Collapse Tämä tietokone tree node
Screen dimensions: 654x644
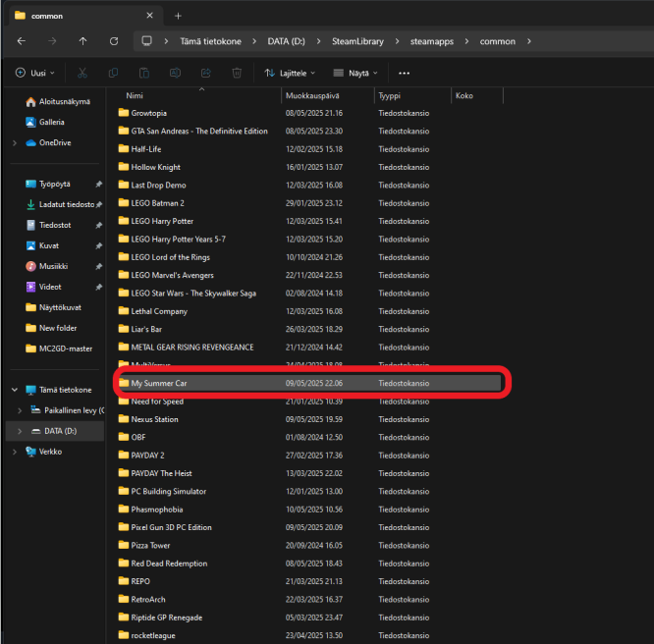15,390
